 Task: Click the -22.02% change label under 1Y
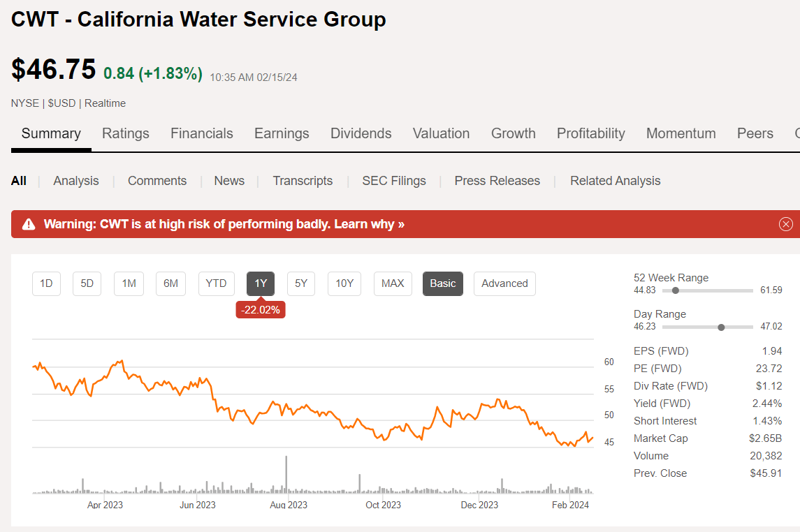[x=261, y=309]
